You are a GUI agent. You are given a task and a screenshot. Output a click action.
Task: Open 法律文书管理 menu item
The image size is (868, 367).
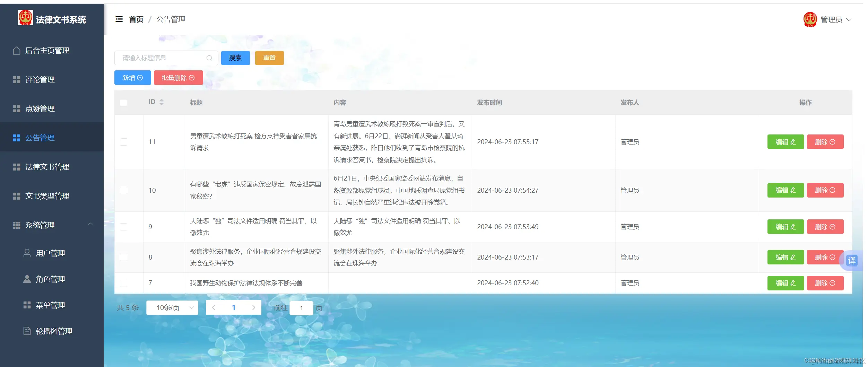coord(52,167)
